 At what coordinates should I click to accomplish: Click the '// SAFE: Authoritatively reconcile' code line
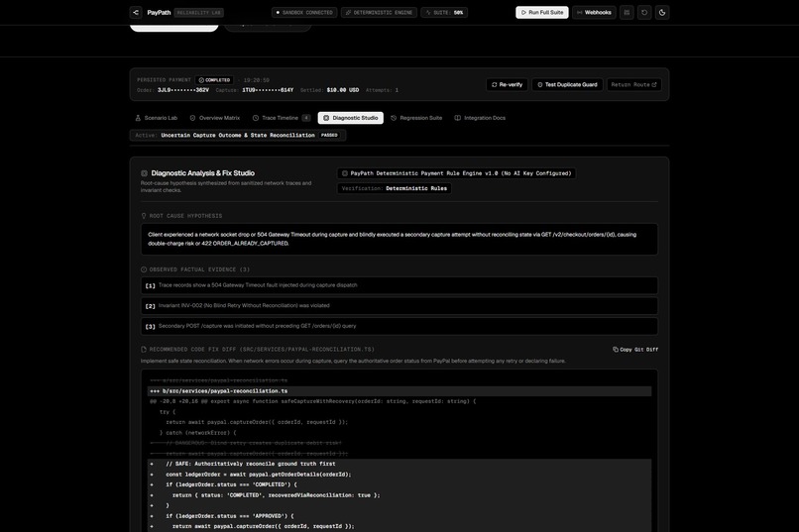click(399, 464)
